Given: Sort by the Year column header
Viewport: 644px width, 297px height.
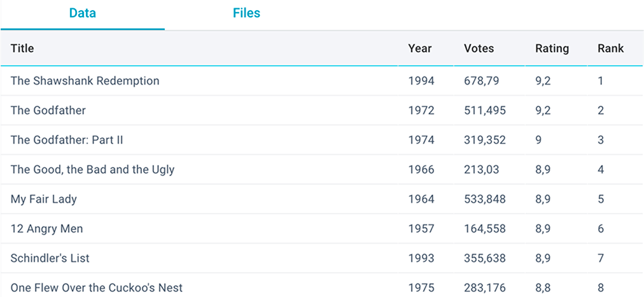Looking at the screenshot, I should point(419,48).
